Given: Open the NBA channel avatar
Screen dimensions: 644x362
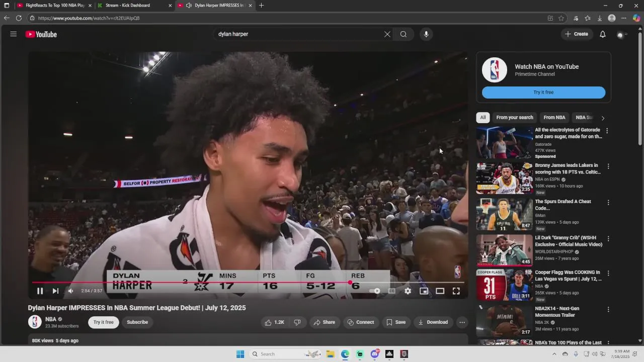Looking at the screenshot, I should click(35, 322).
